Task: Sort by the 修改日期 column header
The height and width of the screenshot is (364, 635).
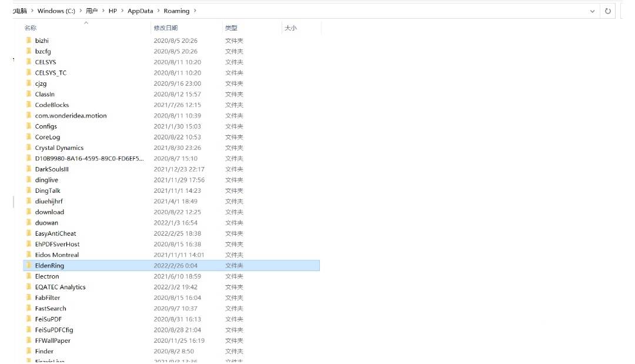Action: tap(166, 28)
